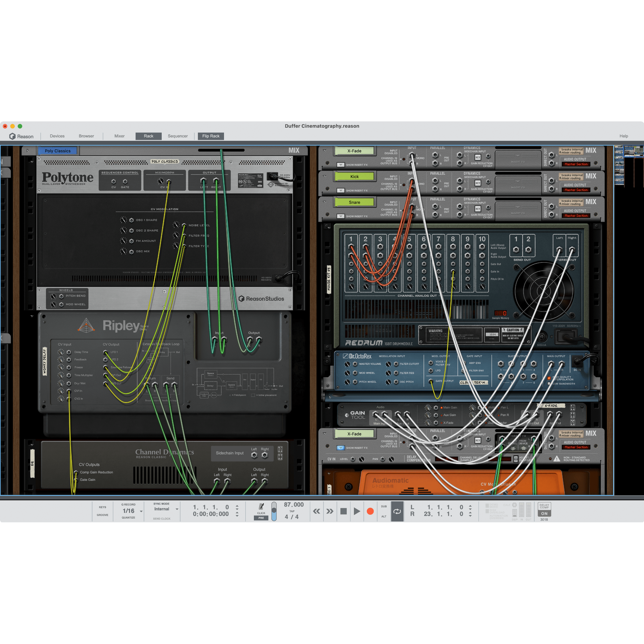Enable the loop cycle icon in the transport

click(x=397, y=511)
